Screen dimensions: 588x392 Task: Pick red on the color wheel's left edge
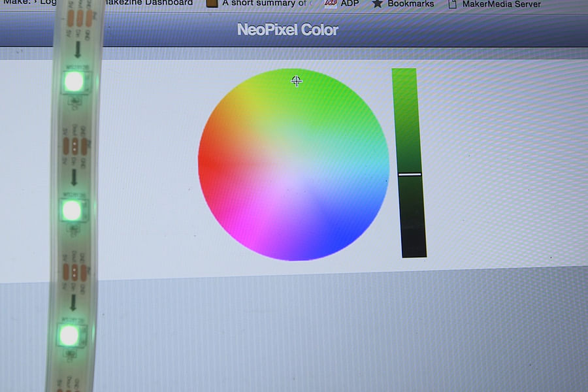coord(208,161)
